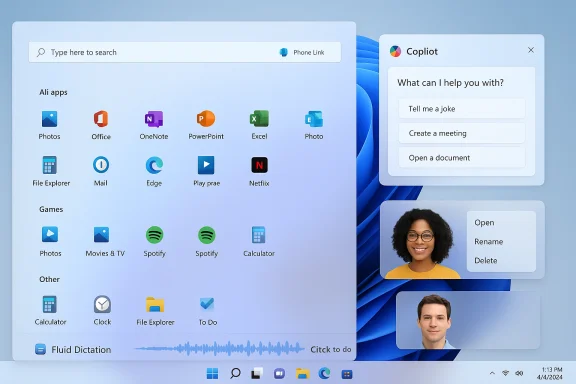Open File Explorer beside the Mail app

point(51,172)
